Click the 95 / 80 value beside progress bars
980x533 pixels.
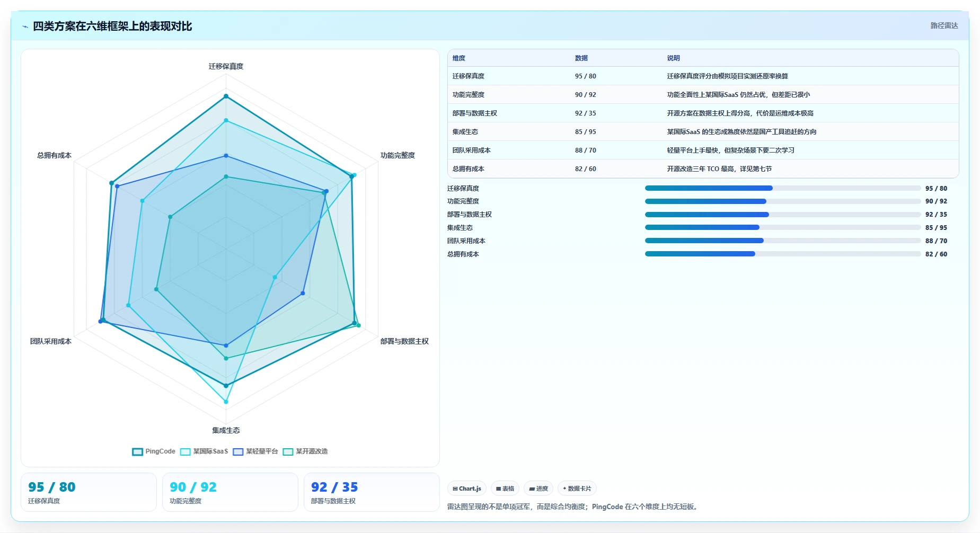tap(936, 189)
